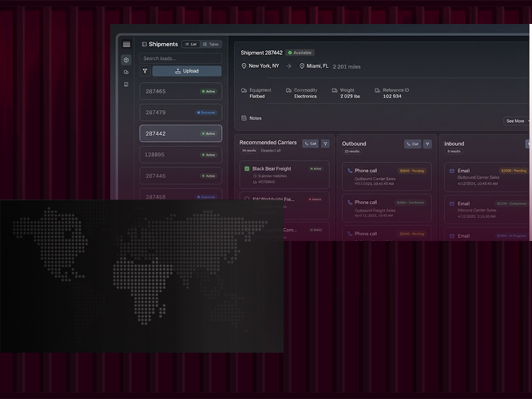Click the filter icon beside the Upload button
Screen dimensions: 532x399
pos(145,71)
